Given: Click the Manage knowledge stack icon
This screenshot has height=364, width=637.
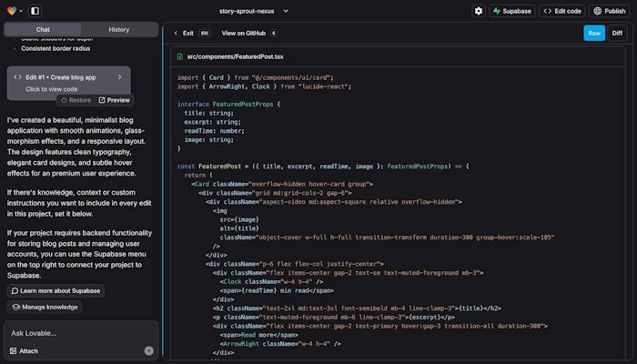Looking at the screenshot, I should (15, 308).
